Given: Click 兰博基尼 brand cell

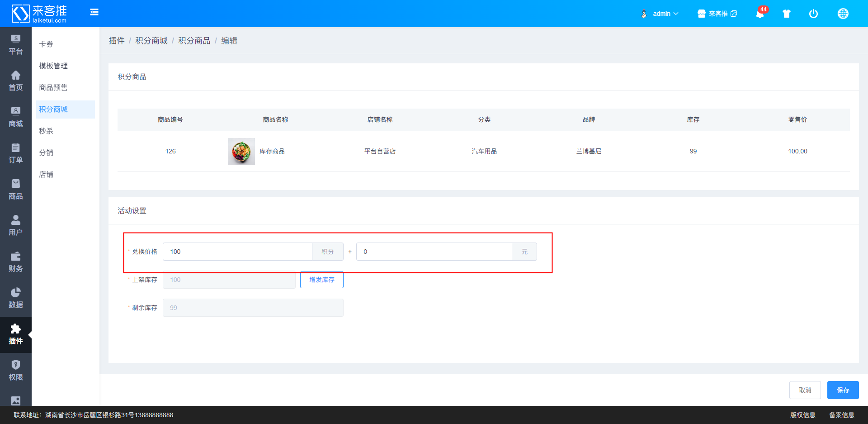Looking at the screenshot, I should pyautogui.click(x=589, y=151).
